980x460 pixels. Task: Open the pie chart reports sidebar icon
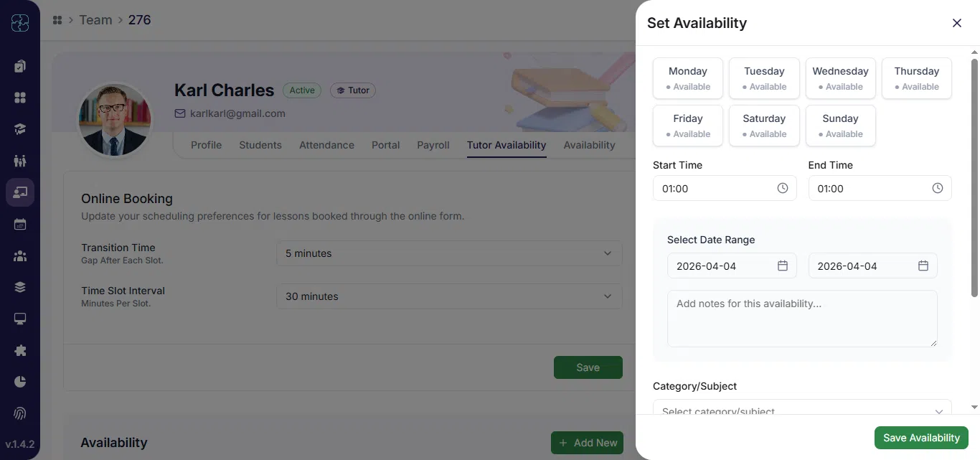tap(20, 382)
